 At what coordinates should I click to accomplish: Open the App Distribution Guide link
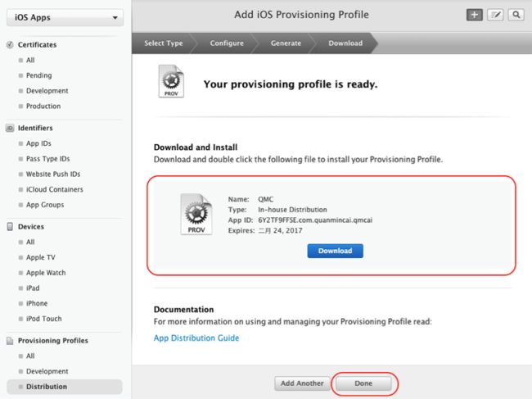[x=196, y=338]
